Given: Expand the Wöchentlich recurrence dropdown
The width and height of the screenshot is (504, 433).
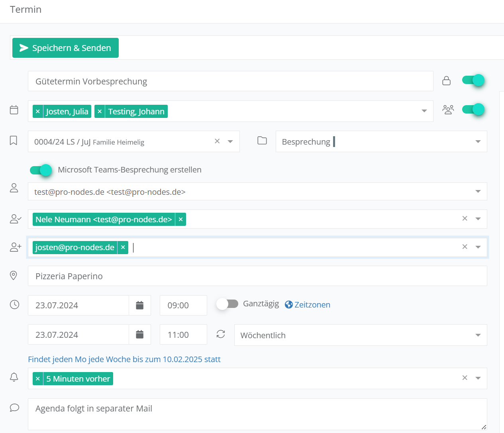Looking at the screenshot, I should click(478, 335).
